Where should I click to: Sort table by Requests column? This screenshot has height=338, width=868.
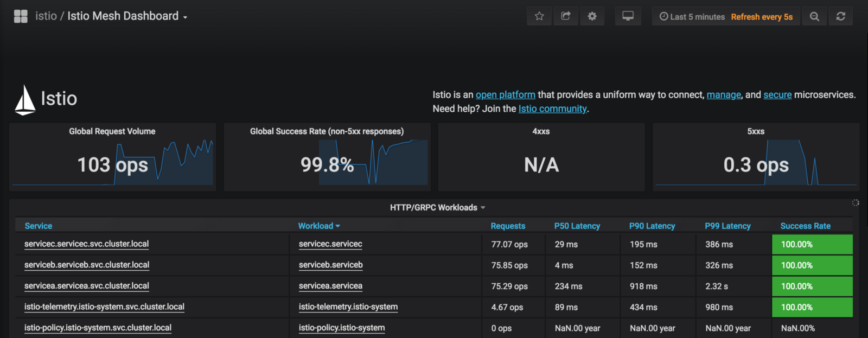tap(508, 226)
